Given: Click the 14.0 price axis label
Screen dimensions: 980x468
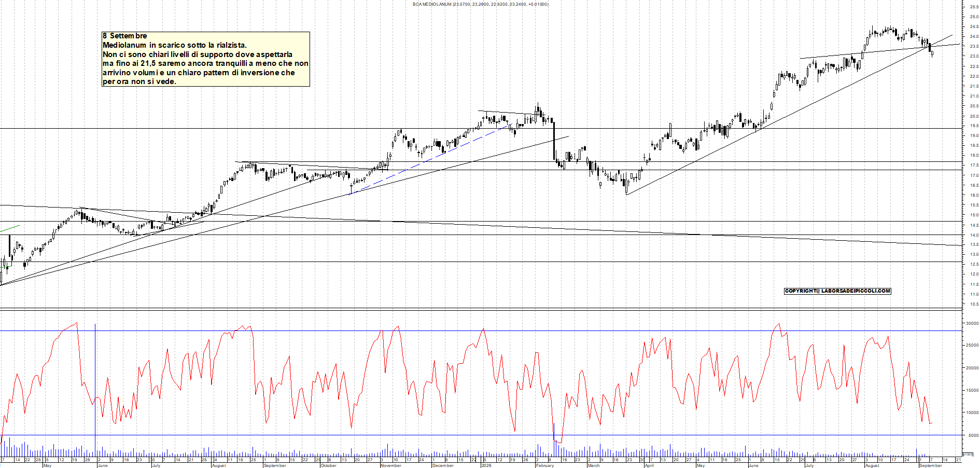Looking at the screenshot, I should coord(974,235).
